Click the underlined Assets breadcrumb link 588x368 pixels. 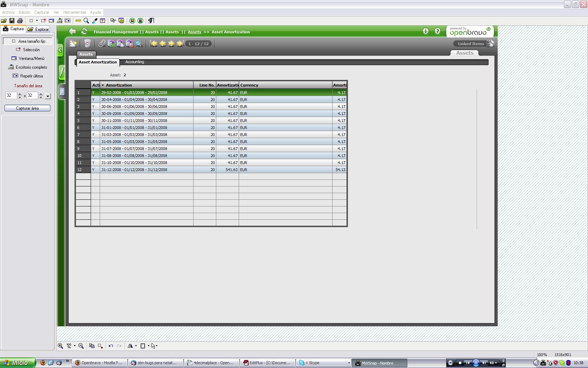tap(194, 32)
